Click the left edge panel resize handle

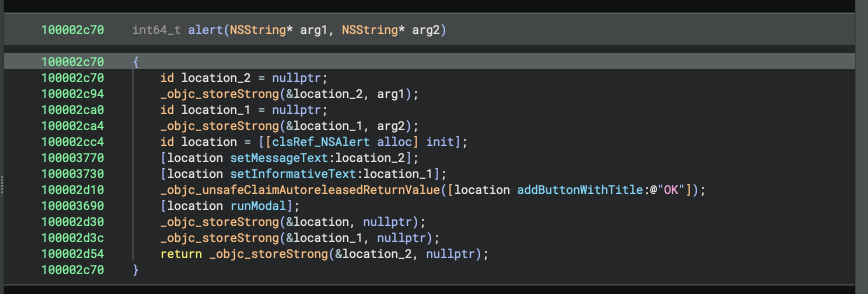click(2, 184)
